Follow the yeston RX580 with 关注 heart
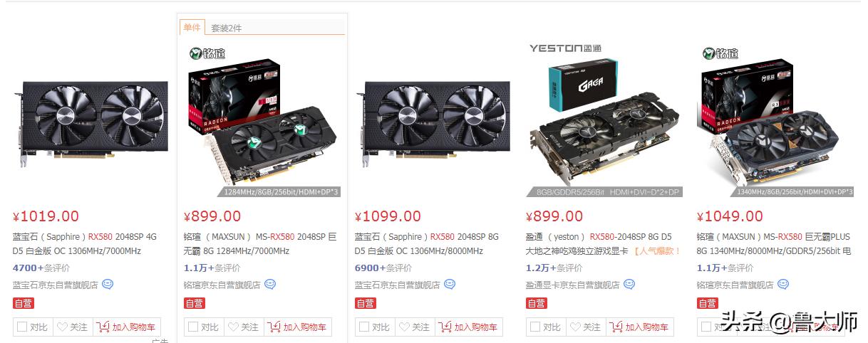 click(x=586, y=327)
